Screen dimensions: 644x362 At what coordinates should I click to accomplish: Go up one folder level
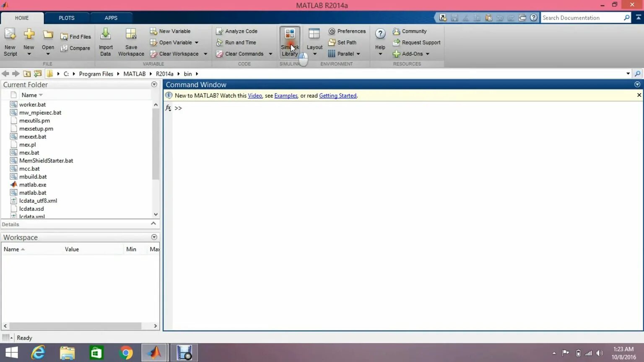click(27, 74)
